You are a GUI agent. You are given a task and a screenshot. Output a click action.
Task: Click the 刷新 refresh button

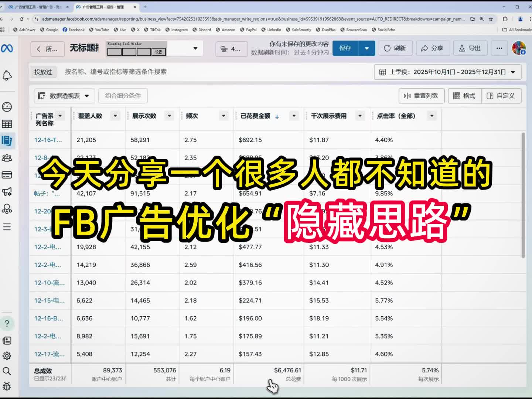(x=395, y=48)
